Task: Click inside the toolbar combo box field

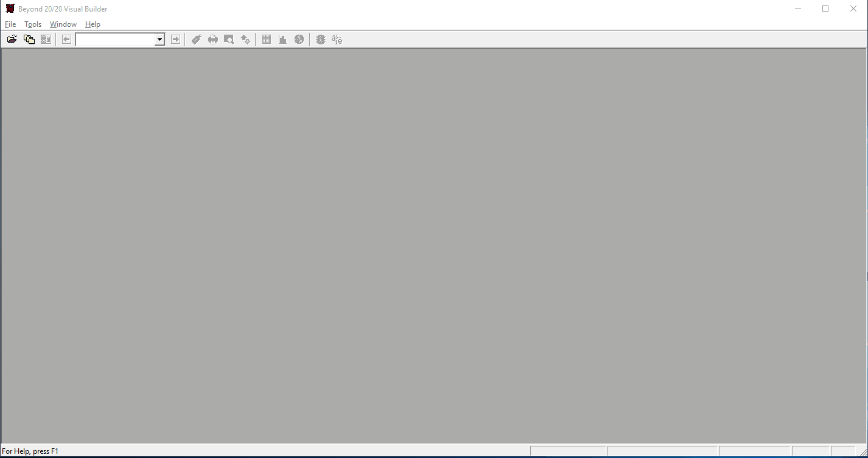Action: click(116, 40)
